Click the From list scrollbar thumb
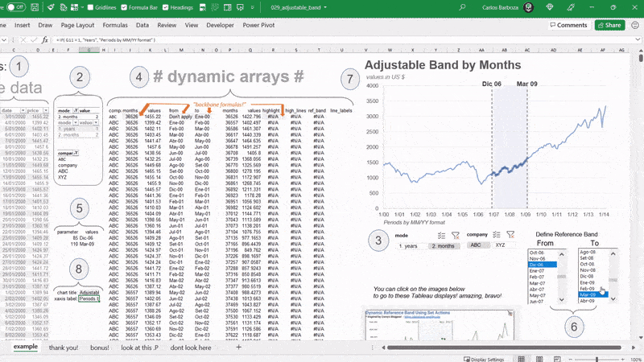644x362 pixels. [x=562, y=277]
